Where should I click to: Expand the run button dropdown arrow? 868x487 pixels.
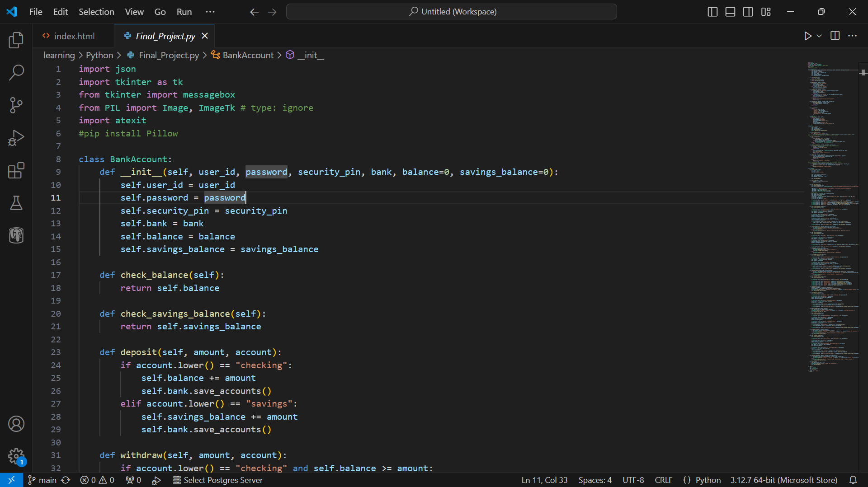[819, 36]
